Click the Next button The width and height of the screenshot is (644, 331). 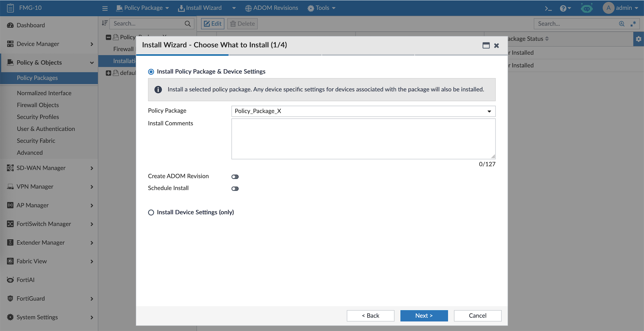(x=424, y=316)
